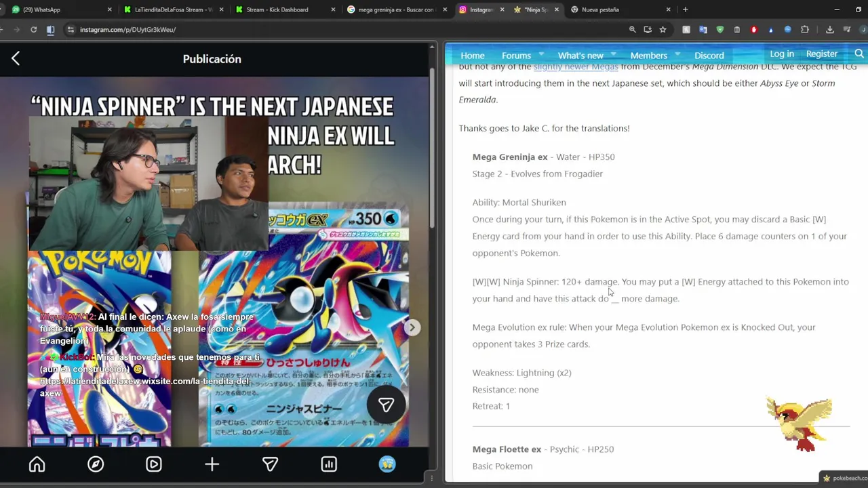Image resolution: width=868 pixels, height=488 pixels.
Task: Click browser forward arrow
Action: [16, 30]
